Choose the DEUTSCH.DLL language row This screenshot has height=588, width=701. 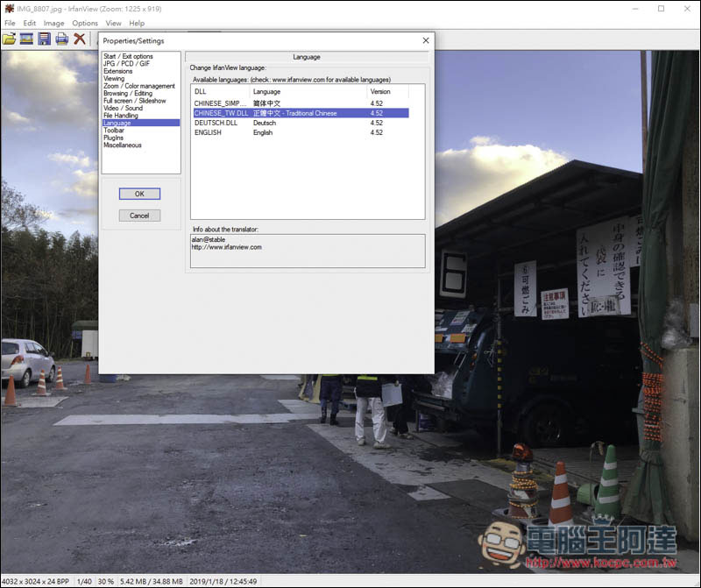(216, 123)
